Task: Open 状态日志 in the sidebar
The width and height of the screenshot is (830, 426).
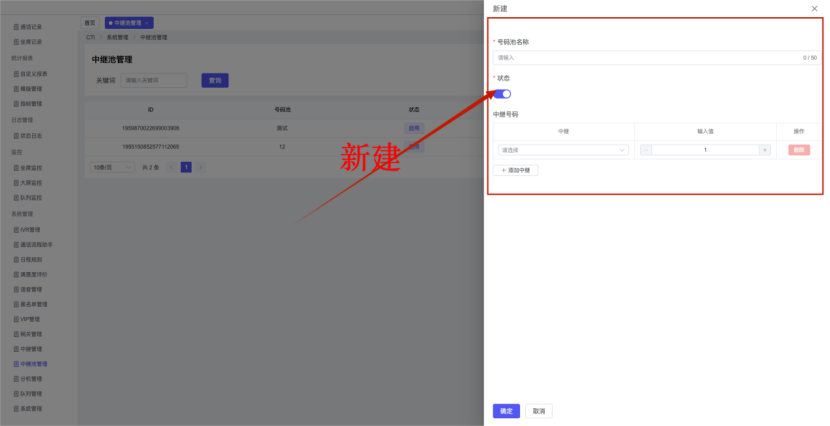Action: [32, 135]
